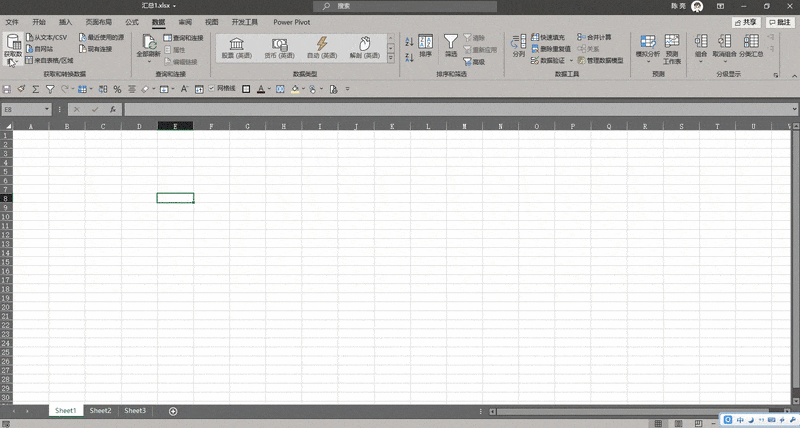
Task: Switch to the 公式 (Formulas) ribbon tab
Action: click(x=132, y=20)
